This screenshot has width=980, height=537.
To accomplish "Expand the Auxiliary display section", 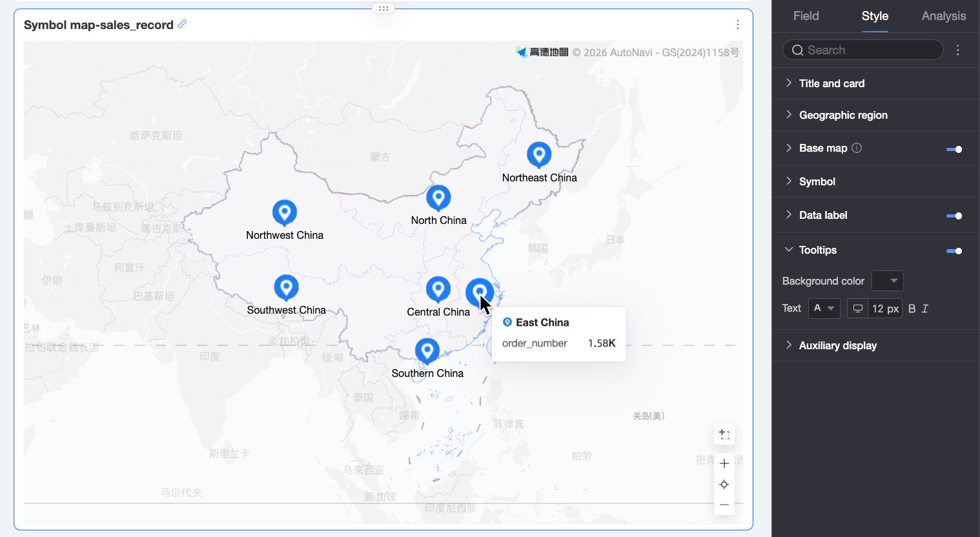I will 876,345.
